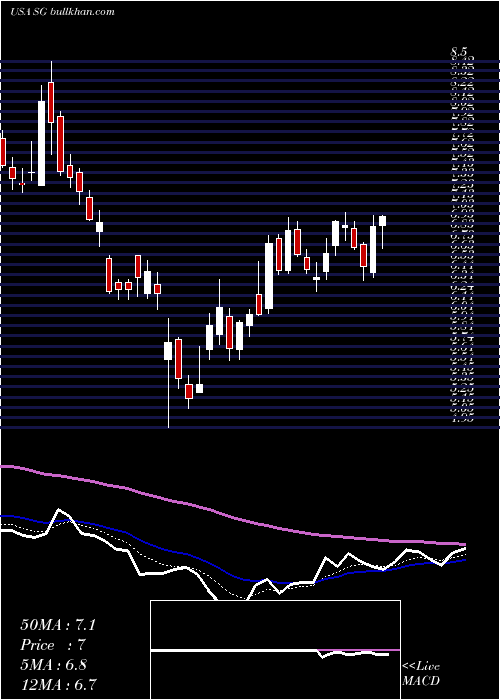500x700 pixels.
Task: Click the MACD inset chart box
Action: click(x=275, y=650)
